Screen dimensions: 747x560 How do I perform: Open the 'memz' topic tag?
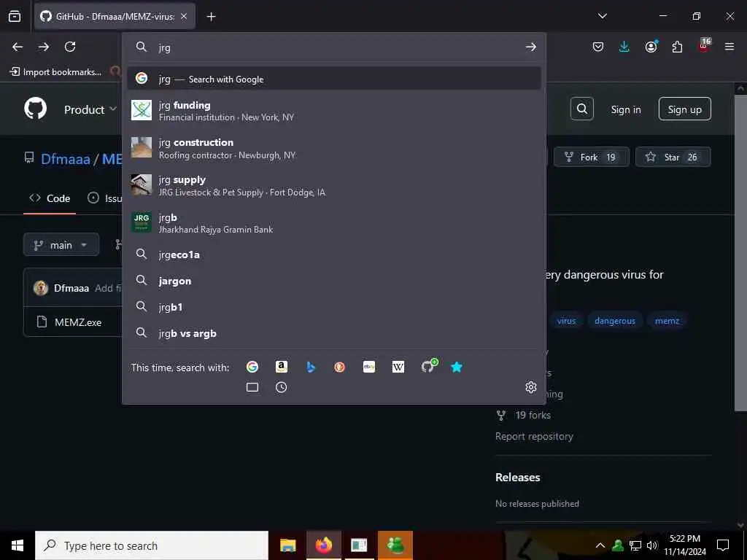click(x=667, y=321)
